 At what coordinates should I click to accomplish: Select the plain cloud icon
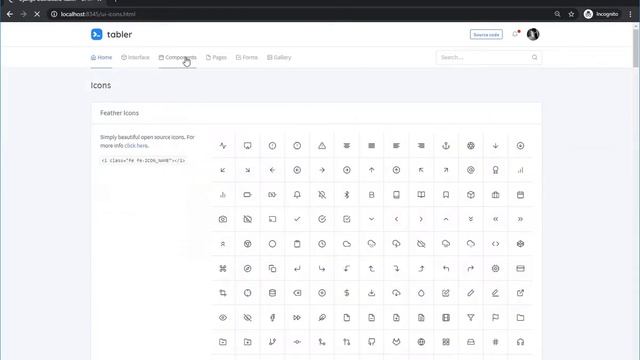click(x=347, y=244)
